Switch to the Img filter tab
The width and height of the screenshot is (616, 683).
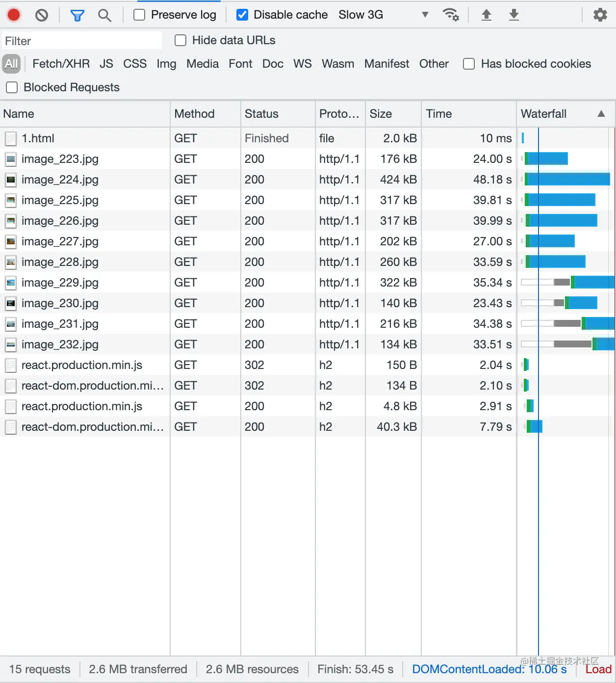[166, 64]
